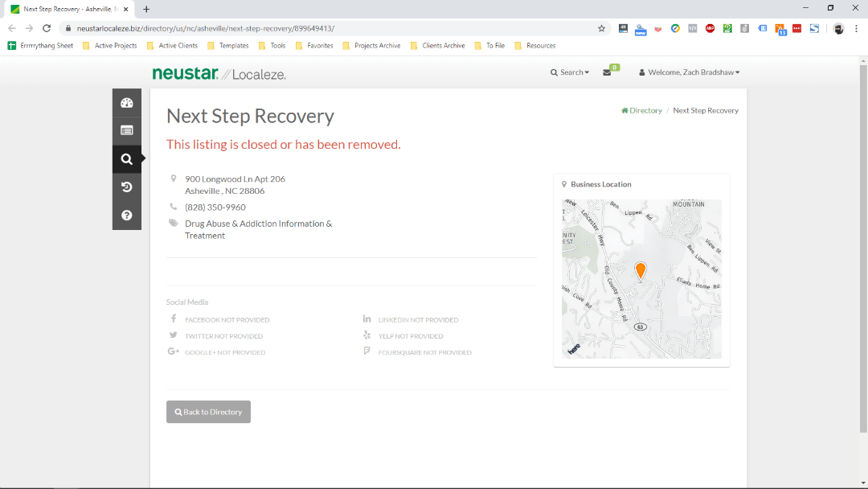Image resolution: width=868 pixels, height=489 pixels.
Task: Bookmark this page with the star icon
Action: 601,28
